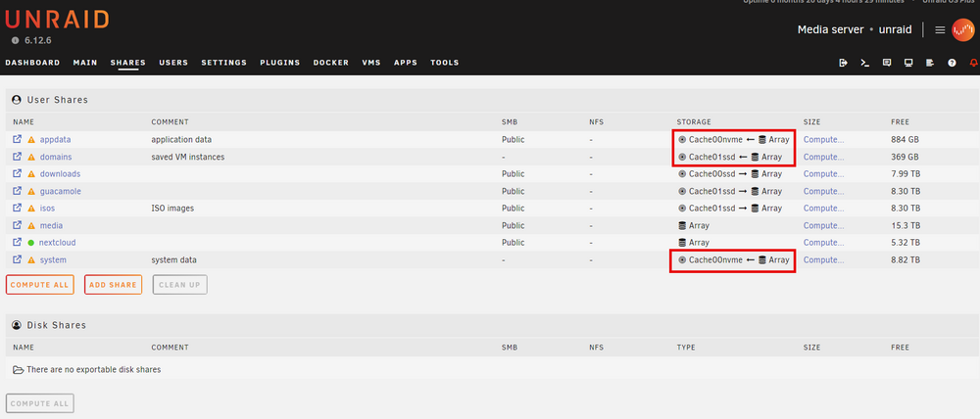Open the red notifications bell
The height and width of the screenshot is (419, 980).
(x=973, y=63)
